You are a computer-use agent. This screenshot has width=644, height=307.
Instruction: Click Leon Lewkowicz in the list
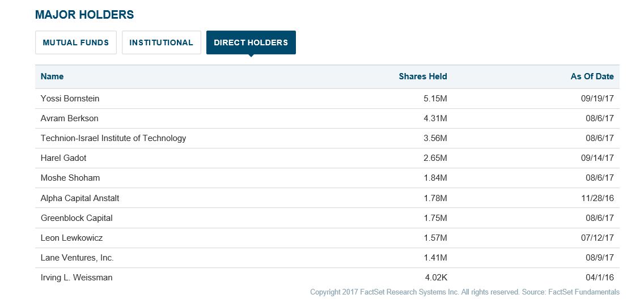(x=73, y=238)
